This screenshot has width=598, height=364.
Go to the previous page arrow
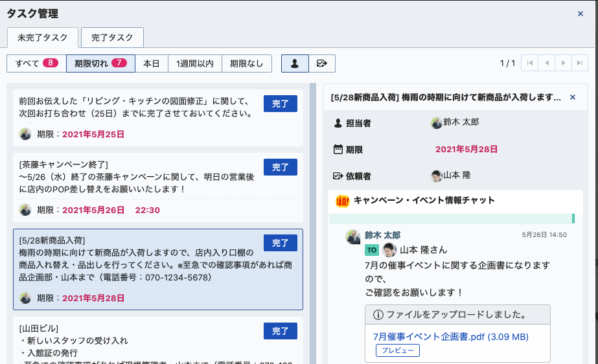coord(547,63)
